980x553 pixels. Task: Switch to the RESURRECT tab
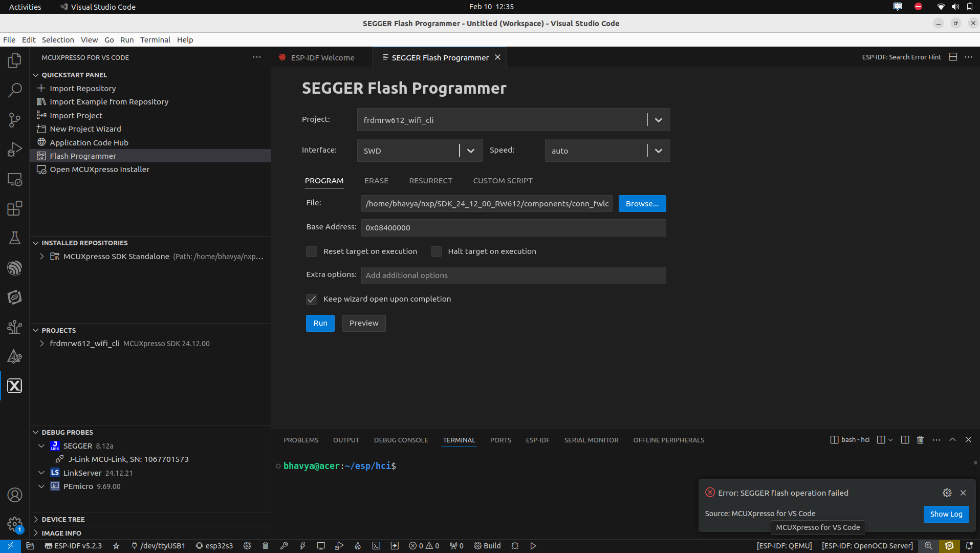coord(430,181)
